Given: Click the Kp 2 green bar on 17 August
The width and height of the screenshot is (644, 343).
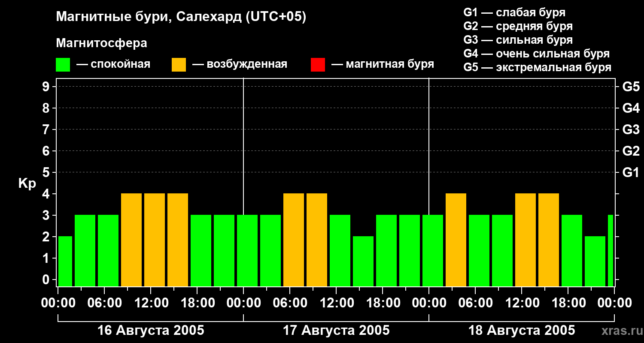Looking at the screenshot, I should [x=363, y=261].
